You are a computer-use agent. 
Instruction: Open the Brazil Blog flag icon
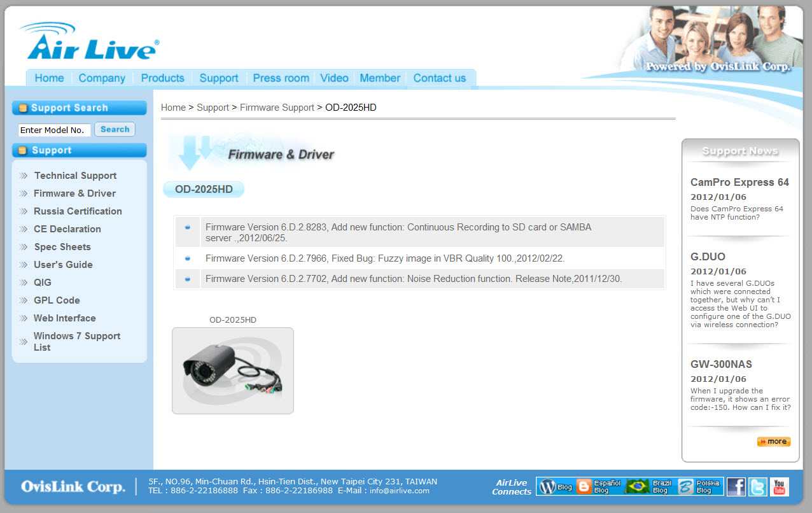point(650,487)
